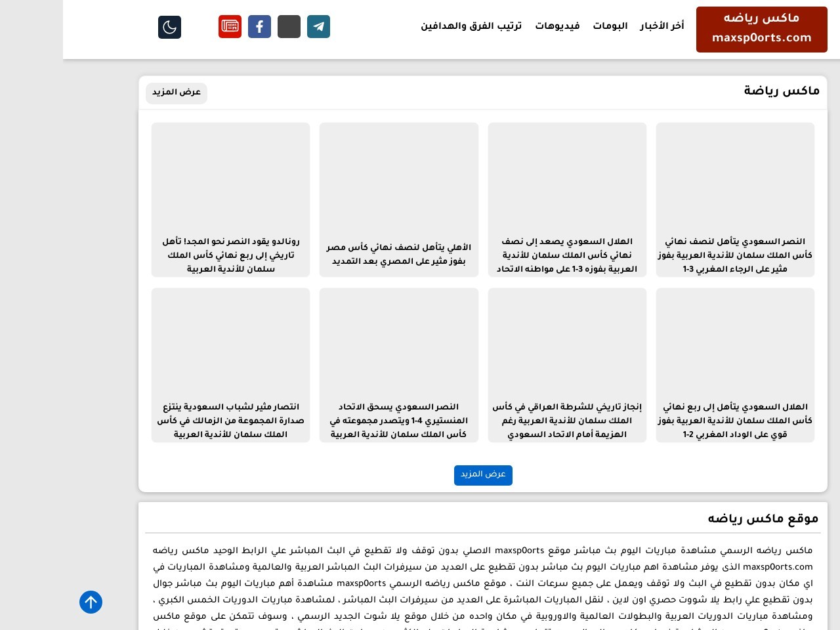Open article النصر السعودي يتأهل لنصف نهائي

(735, 255)
